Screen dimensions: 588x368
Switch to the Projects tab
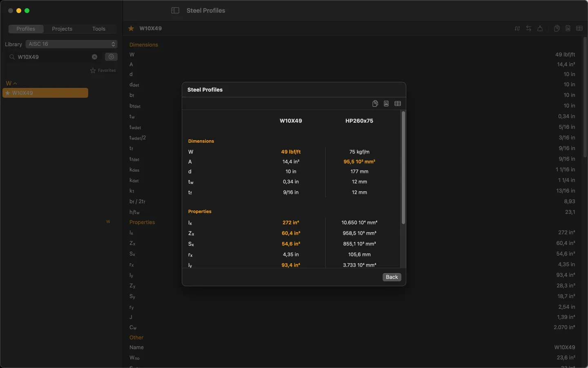click(x=62, y=29)
